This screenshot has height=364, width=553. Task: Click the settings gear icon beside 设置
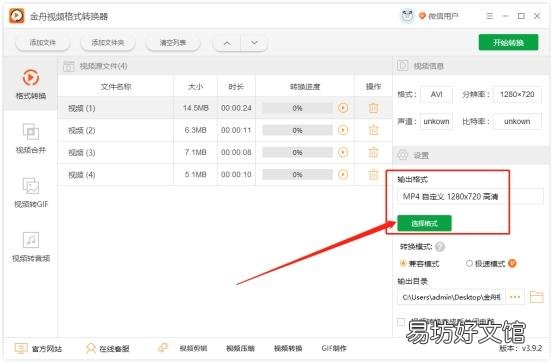click(x=403, y=155)
